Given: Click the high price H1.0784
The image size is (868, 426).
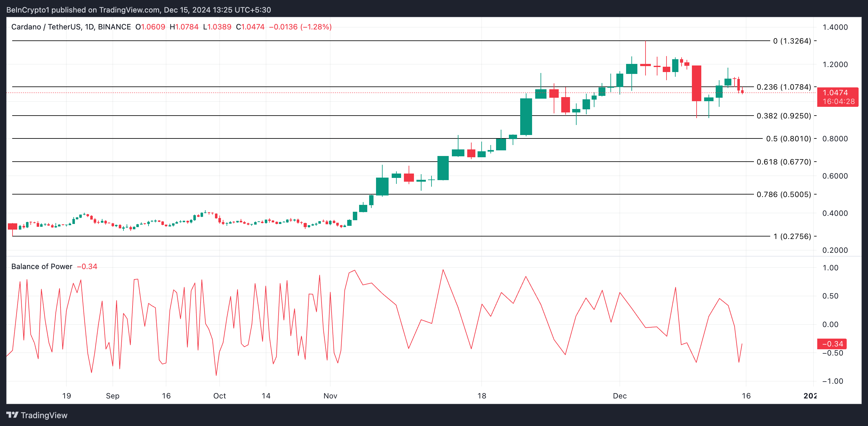Looking at the screenshot, I should [x=185, y=27].
